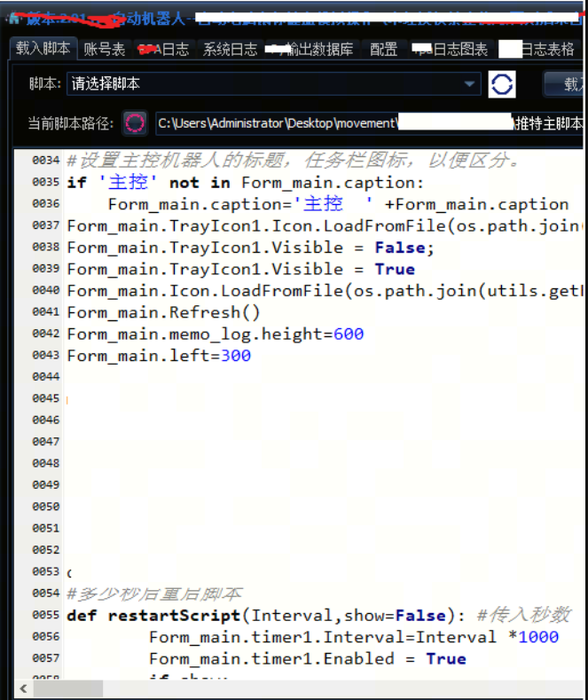Click the app icon in the title bar
The image size is (588, 700).
coord(13,17)
